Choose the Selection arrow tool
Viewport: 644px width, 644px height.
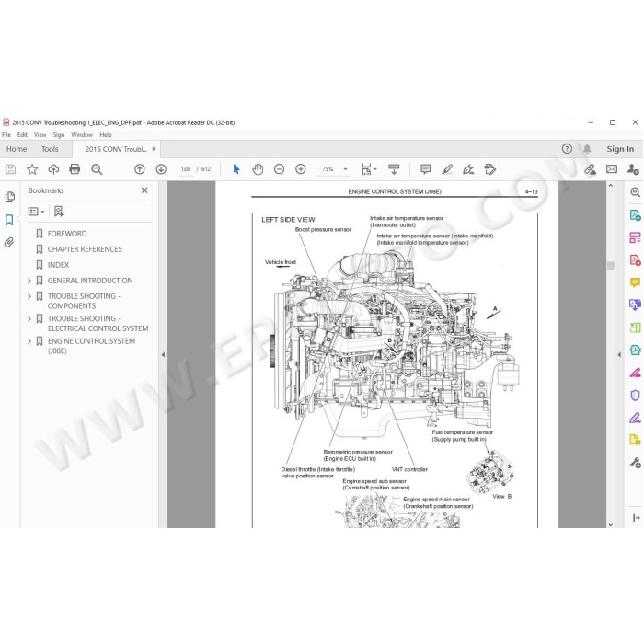(x=236, y=169)
